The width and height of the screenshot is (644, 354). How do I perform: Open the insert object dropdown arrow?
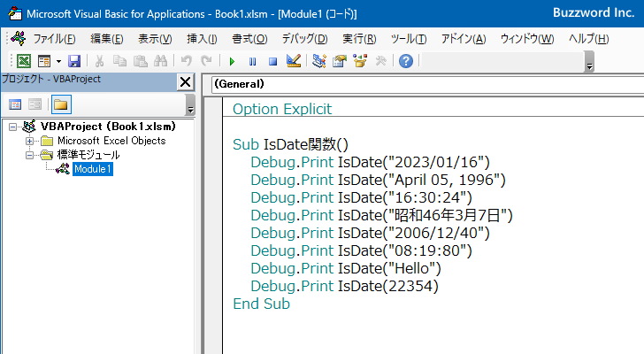[58, 61]
